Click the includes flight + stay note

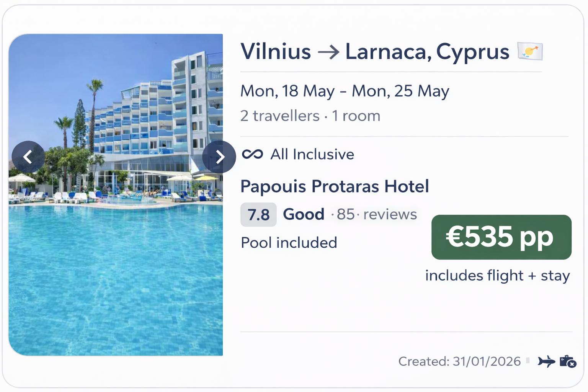(x=497, y=276)
